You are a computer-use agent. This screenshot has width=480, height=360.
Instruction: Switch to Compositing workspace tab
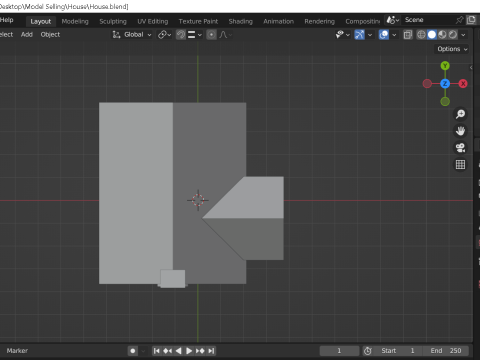(x=362, y=21)
